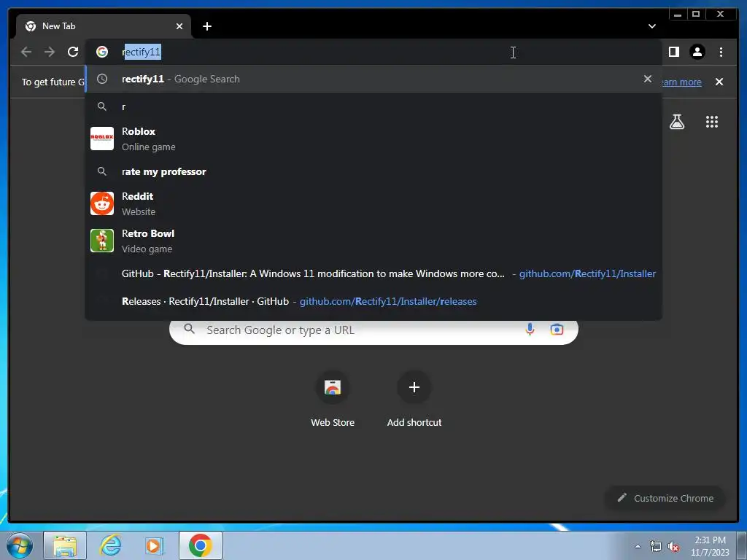Open Search Labs flask icon
This screenshot has height=560, width=747.
(x=677, y=122)
